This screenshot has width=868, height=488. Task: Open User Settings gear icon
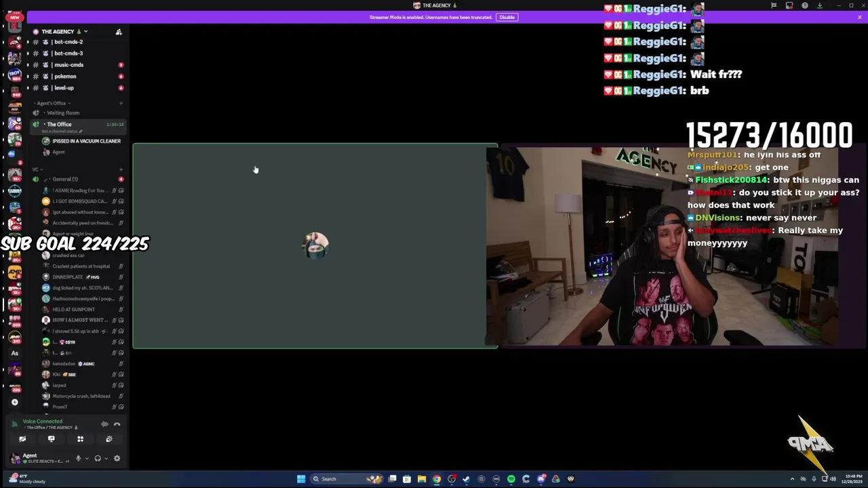[117, 459]
